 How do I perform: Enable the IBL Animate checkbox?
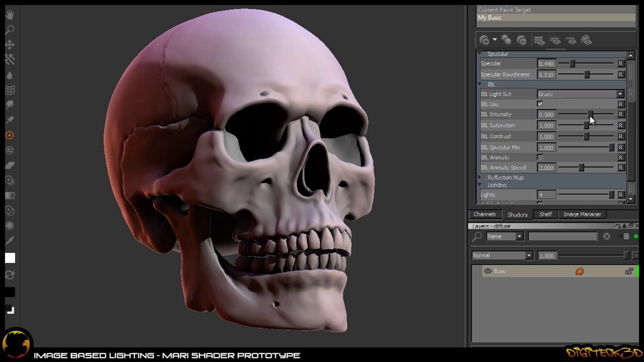coord(540,157)
